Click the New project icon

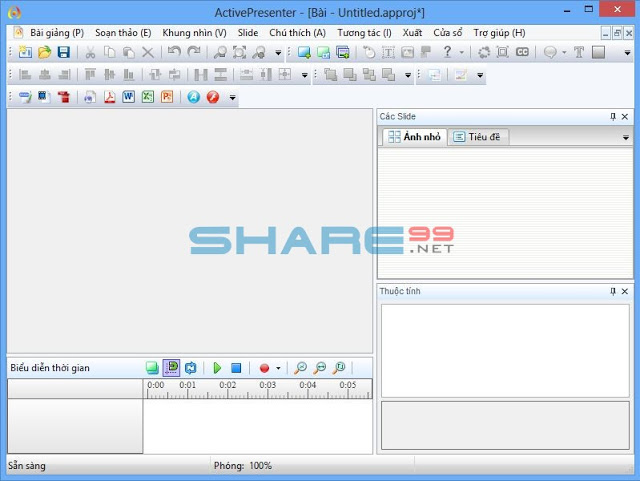point(25,52)
